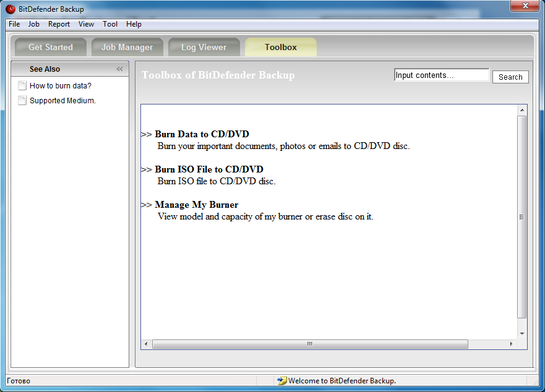This screenshot has width=545, height=392.
Task: Open the Report menu
Action: [x=59, y=24]
